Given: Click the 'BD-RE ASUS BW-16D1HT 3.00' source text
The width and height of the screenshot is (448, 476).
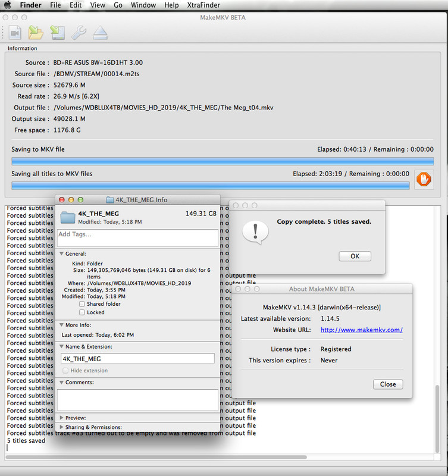Looking at the screenshot, I should click(98, 62).
